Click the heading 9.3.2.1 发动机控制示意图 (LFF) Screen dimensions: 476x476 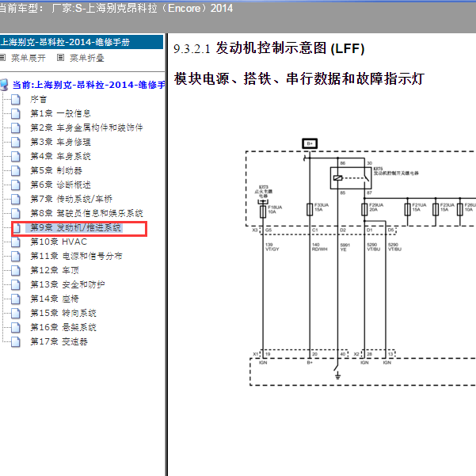coord(269,48)
